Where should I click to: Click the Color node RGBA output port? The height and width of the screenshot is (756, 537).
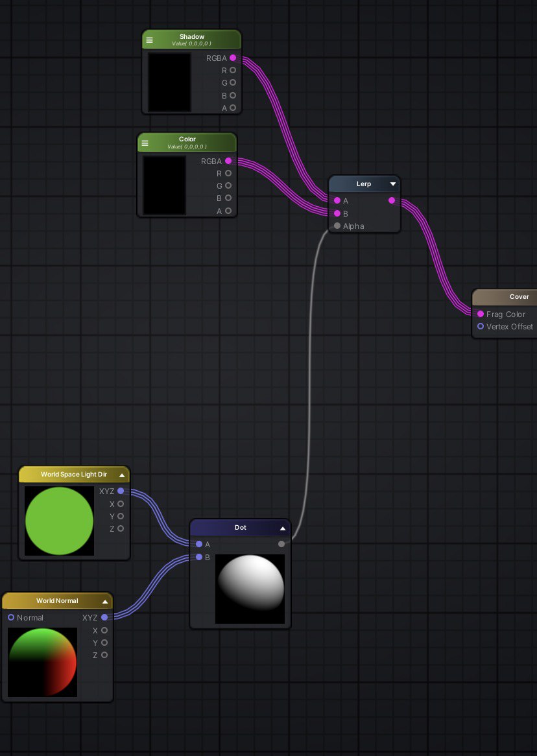[228, 161]
